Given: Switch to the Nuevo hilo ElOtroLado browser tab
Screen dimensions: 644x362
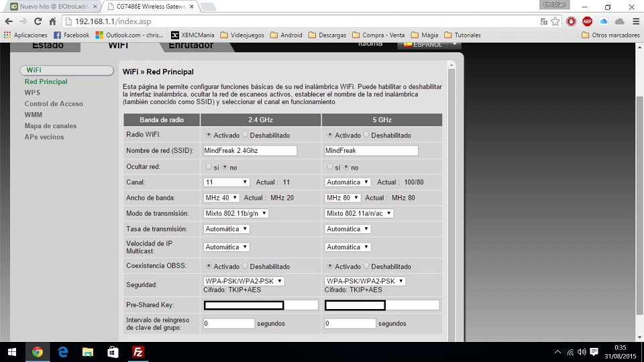Looking at the screenshot, I should click(54, 7).
